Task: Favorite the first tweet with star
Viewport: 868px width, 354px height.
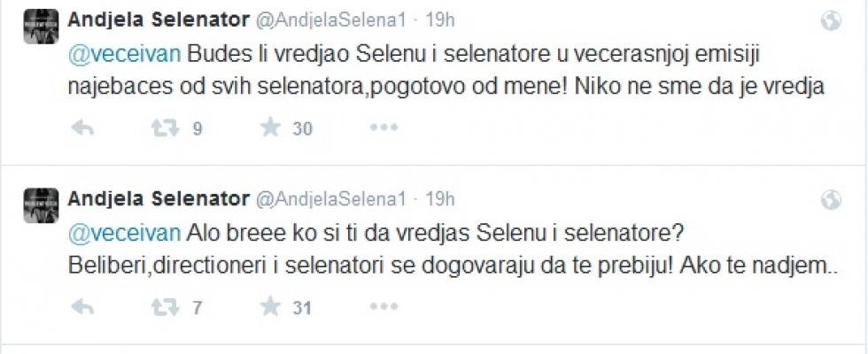Action: pyautogui.click(x=269, y=129)
